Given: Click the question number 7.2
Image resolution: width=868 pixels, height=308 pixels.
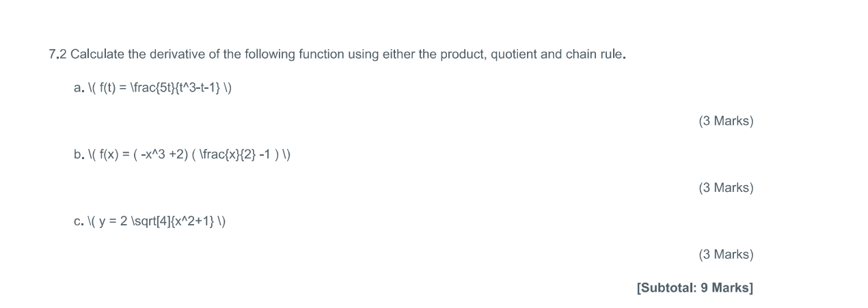Looking at the screenshot, I should pos(57,55).
